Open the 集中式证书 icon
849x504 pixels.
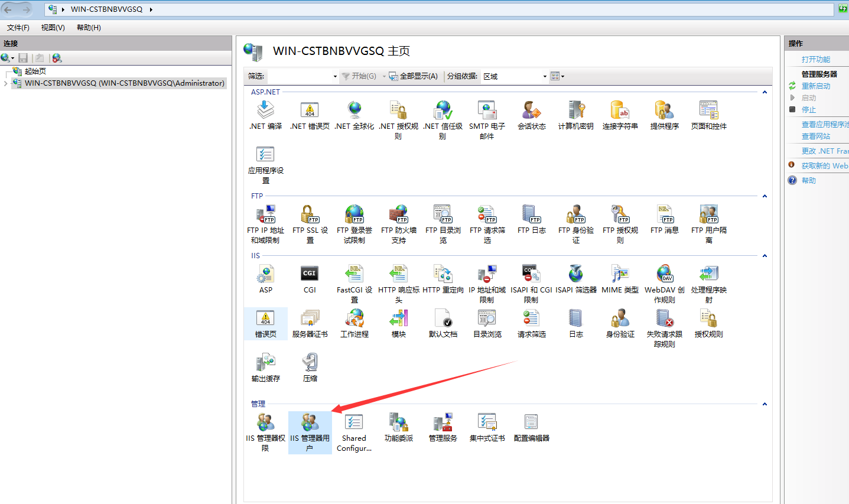487,427
